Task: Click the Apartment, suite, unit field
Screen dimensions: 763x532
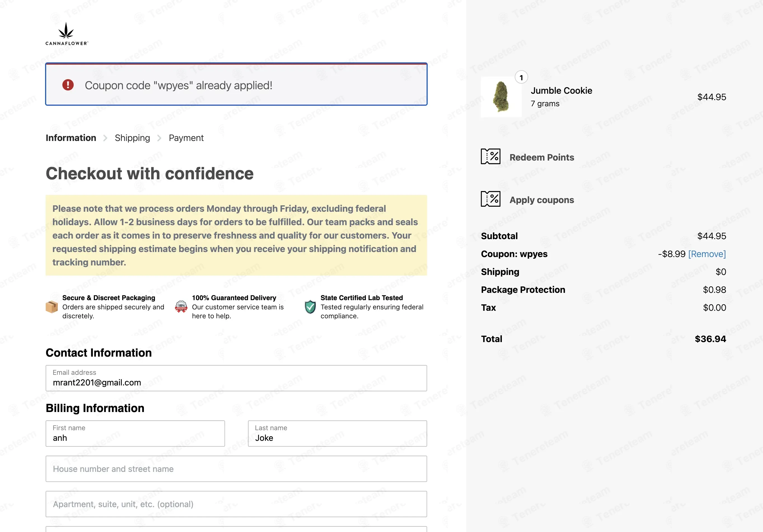Action: [x=236, y=504]
